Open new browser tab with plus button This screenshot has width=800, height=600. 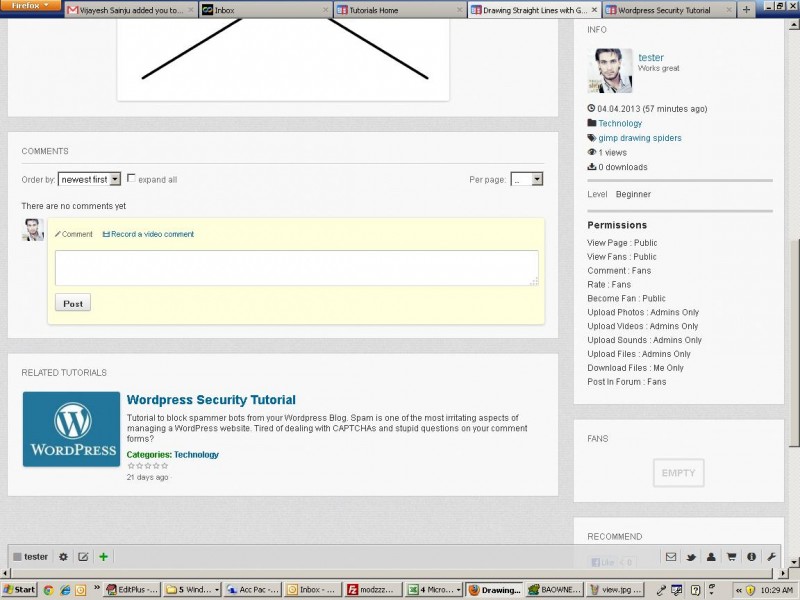click(x=746, y=10)
